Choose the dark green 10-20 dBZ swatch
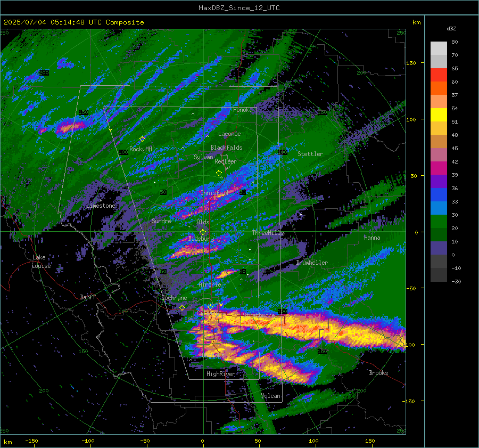This screenshot has width=479, height=448. (439, 234)
